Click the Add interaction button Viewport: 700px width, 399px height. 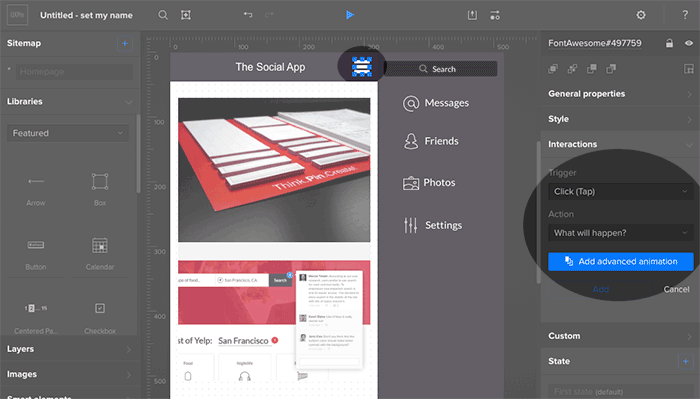pos(600,289)
